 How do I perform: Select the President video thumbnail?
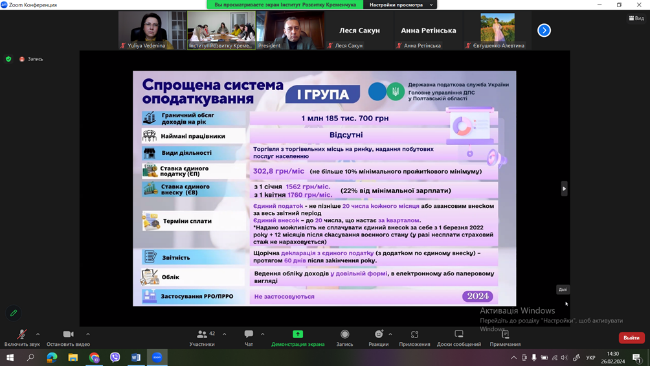click(291, 30)
